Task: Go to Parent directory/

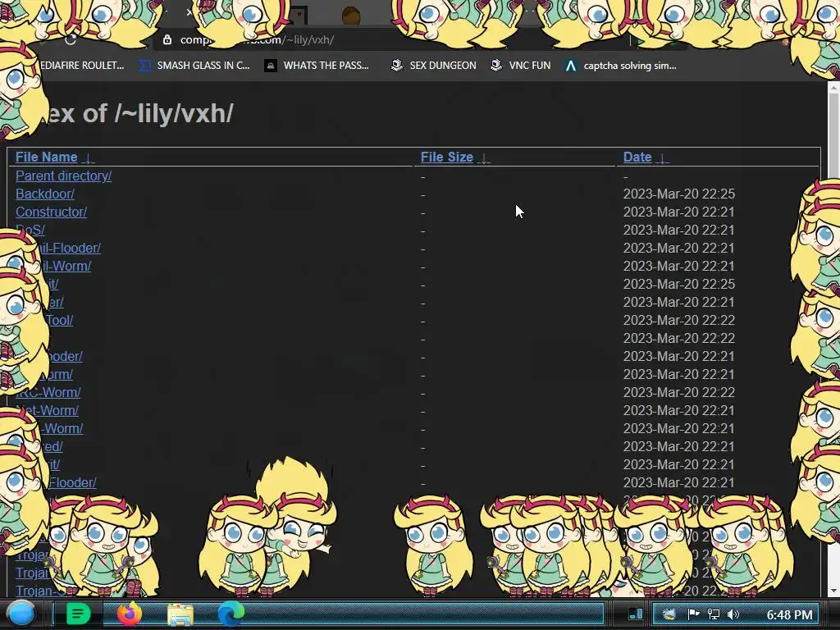Action: pyautogui.click(x=64, y=176)
